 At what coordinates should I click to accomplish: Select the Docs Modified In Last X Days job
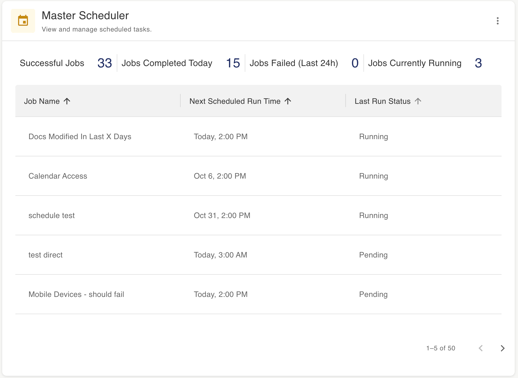(80, 137)
